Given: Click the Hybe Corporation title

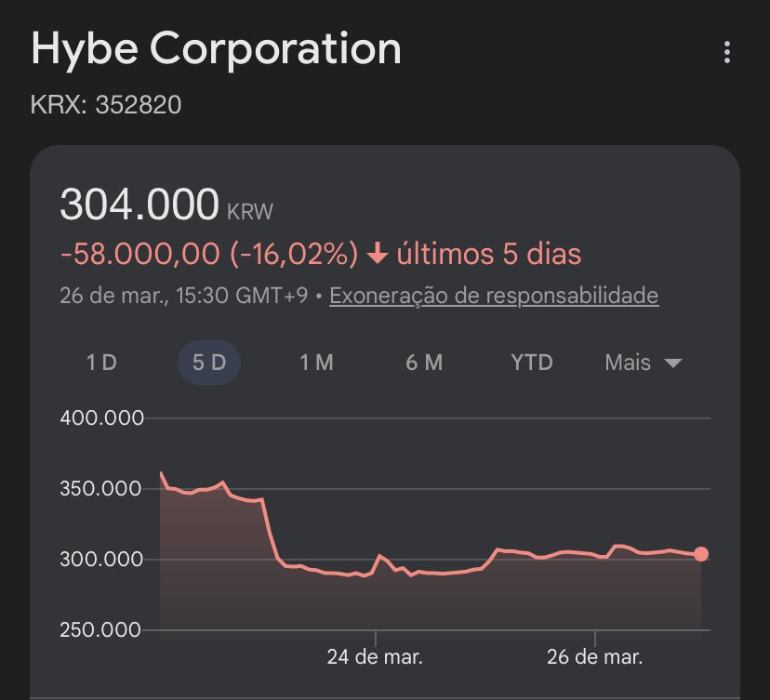Looking at the screenshot, I should pyautogui.click(x=216, y=48).
